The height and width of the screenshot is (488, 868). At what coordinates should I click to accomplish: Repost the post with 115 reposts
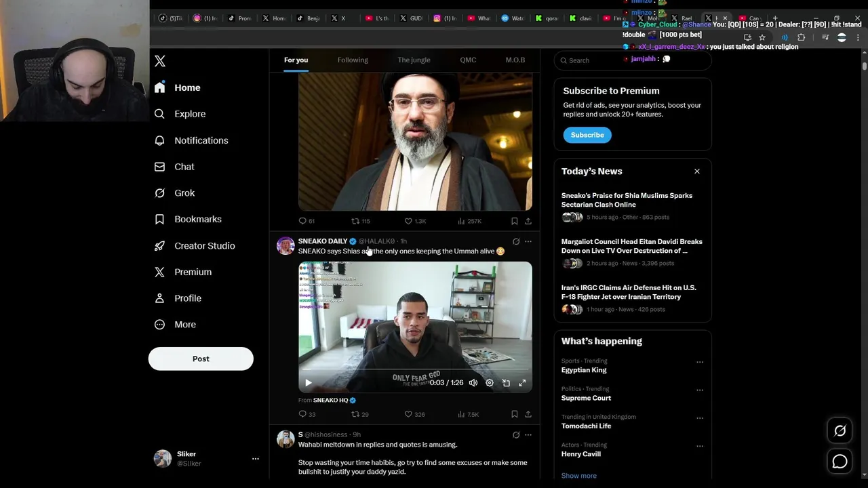360,221
